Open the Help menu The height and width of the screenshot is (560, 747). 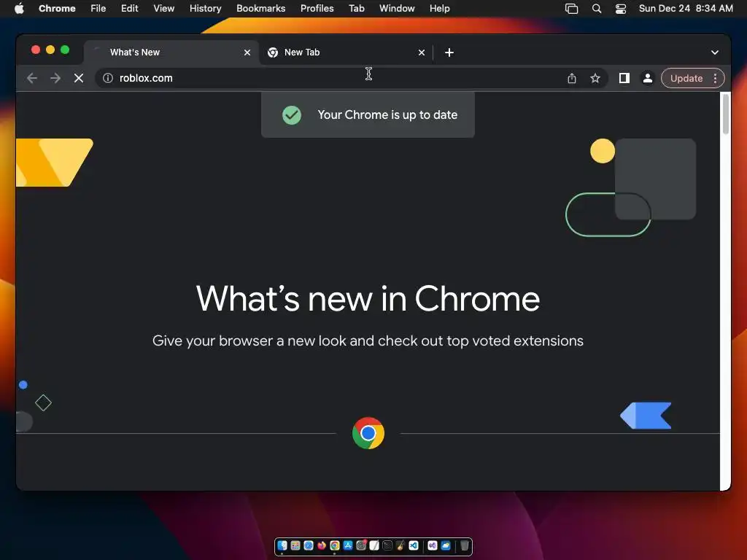[x=439, y=8]
